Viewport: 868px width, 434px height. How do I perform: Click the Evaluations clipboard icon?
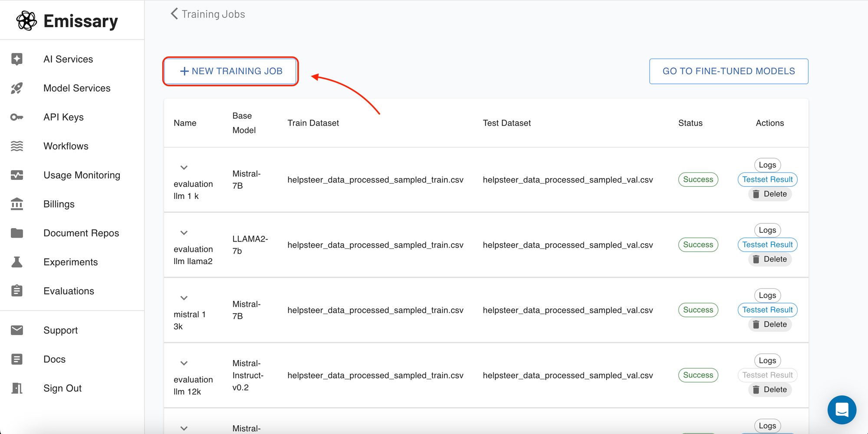(x=17, y=291)
